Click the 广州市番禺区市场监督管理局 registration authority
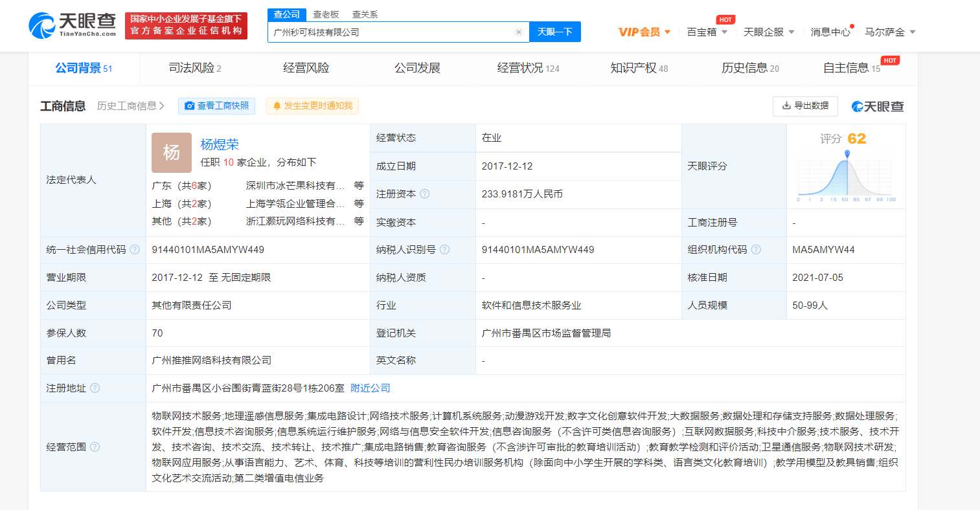Image resolution: width=980 pixels, height=510 pixels. (x=546, y=333)
